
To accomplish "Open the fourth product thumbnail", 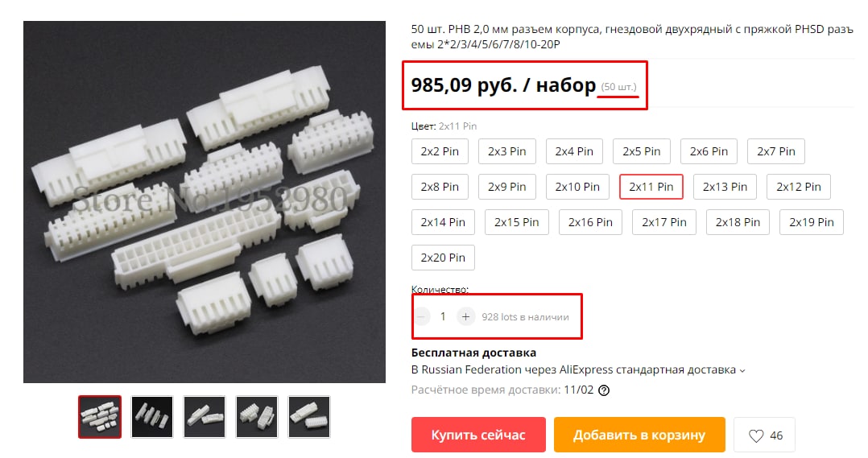I will (x=257, y=417).
